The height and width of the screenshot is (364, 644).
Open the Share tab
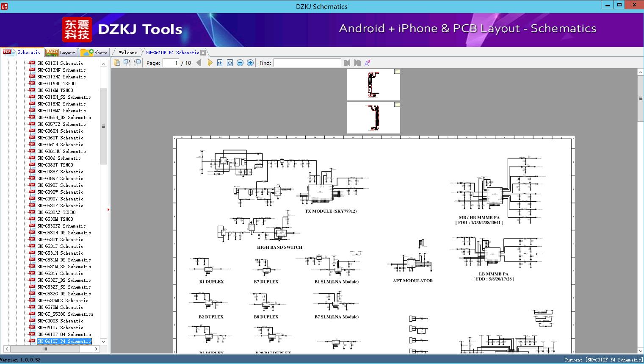[x=94, y=53]
